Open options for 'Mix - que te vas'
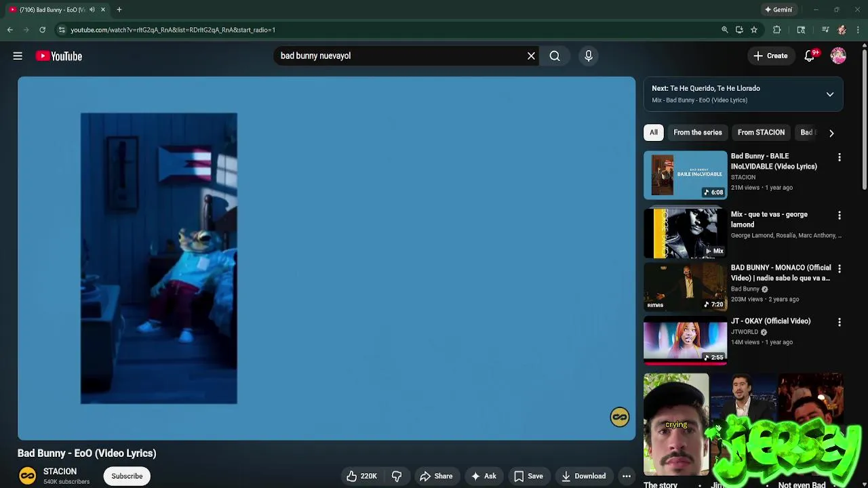This screenshot has height=488, width=868. pyautogui.click(x=840, y=216)
